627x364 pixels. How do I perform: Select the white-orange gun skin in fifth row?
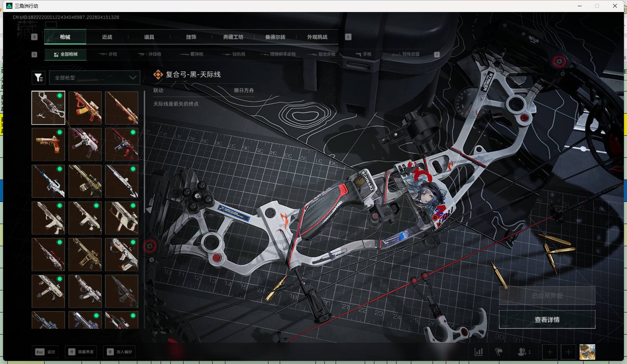coord(121,254)
